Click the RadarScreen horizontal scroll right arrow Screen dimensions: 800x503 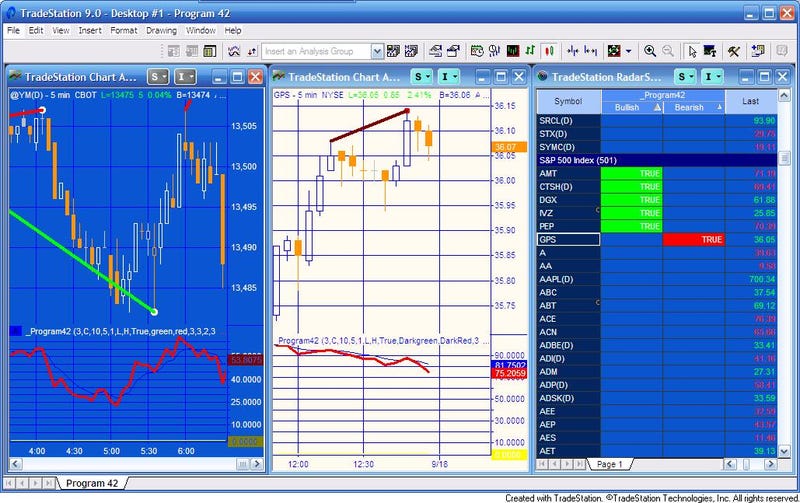[x=770, y=464]
